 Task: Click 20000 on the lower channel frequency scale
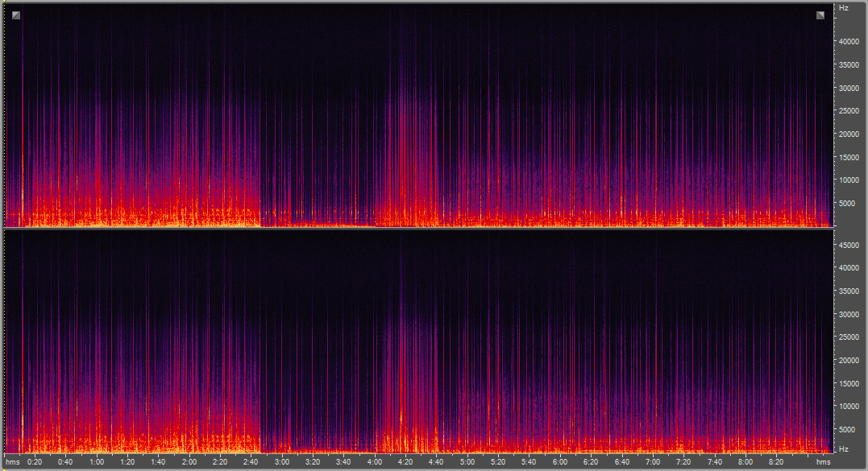point(849,360)
